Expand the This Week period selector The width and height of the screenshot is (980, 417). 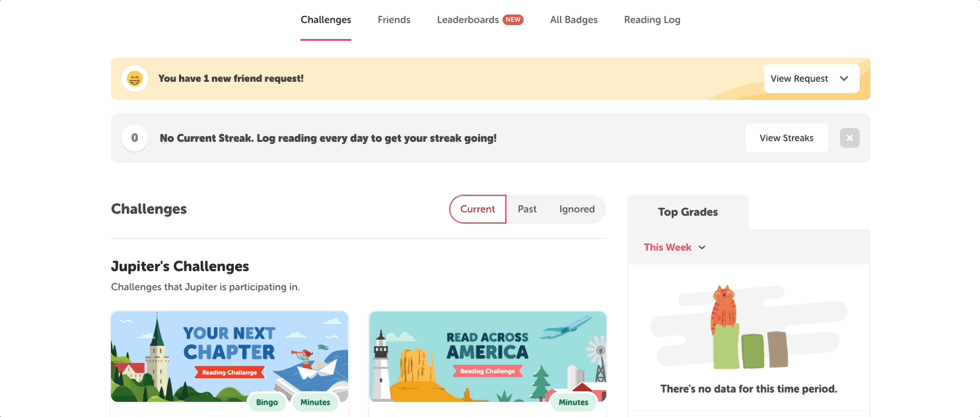pos(674,247)
